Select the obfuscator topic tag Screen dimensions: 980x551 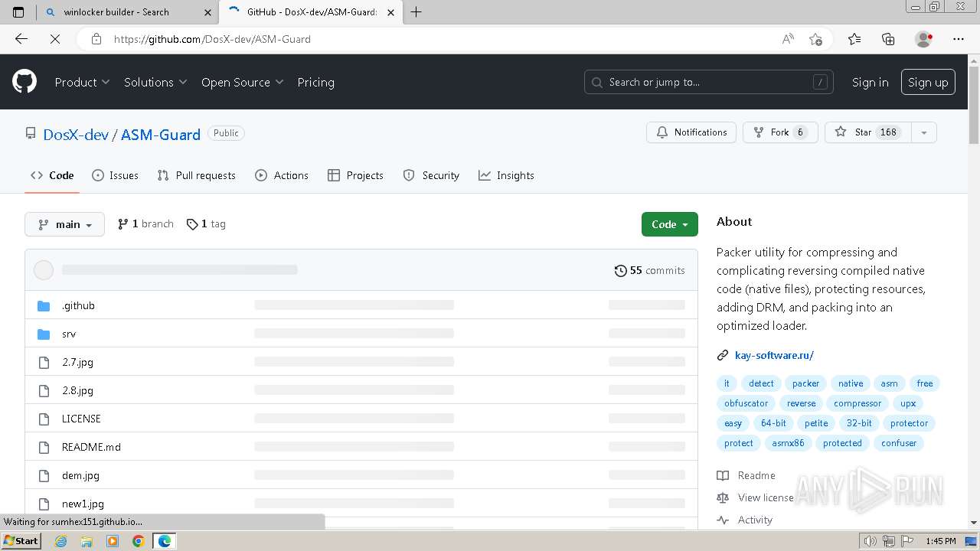pyautogui.click(x=746, y=403)
